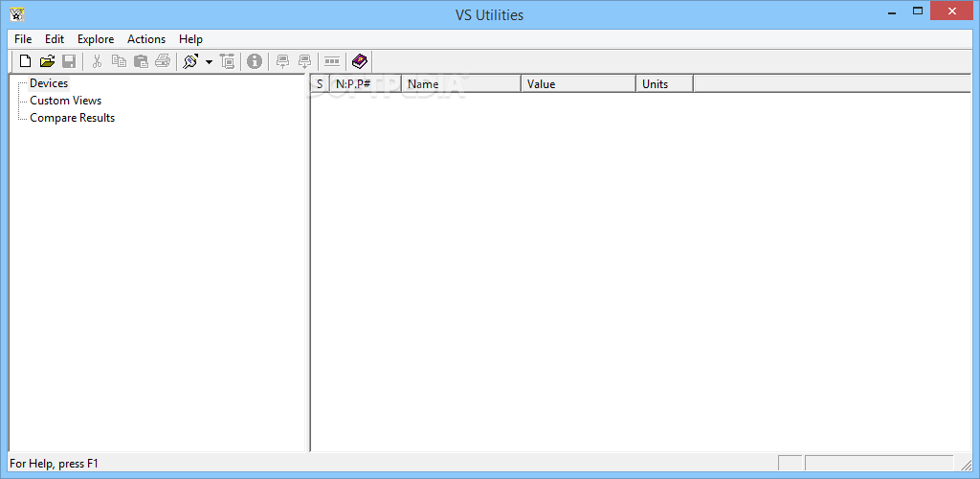Click the network tree icon in toolbar
The height and width of the screenshot is (479, 980).
coord(228,61)
